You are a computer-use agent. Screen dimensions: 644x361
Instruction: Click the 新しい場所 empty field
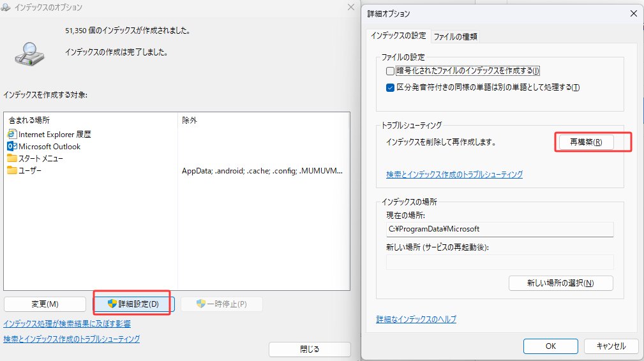(500, 262)
